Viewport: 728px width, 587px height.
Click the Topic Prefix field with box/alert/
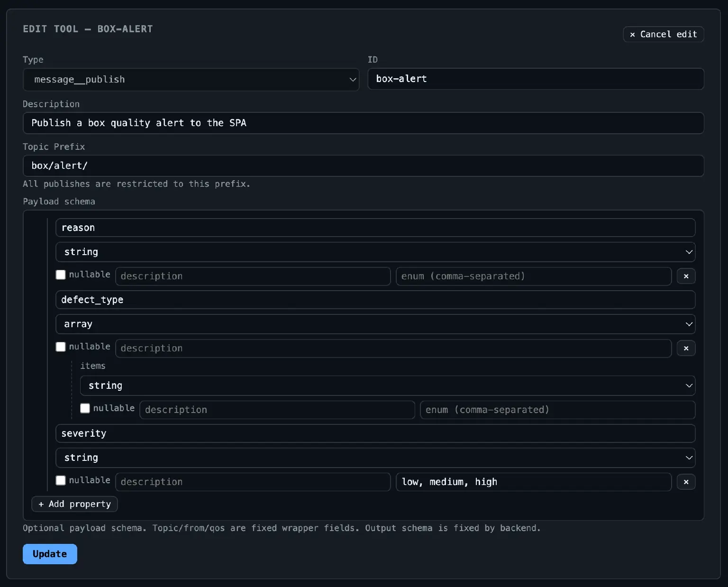(364, 166)
